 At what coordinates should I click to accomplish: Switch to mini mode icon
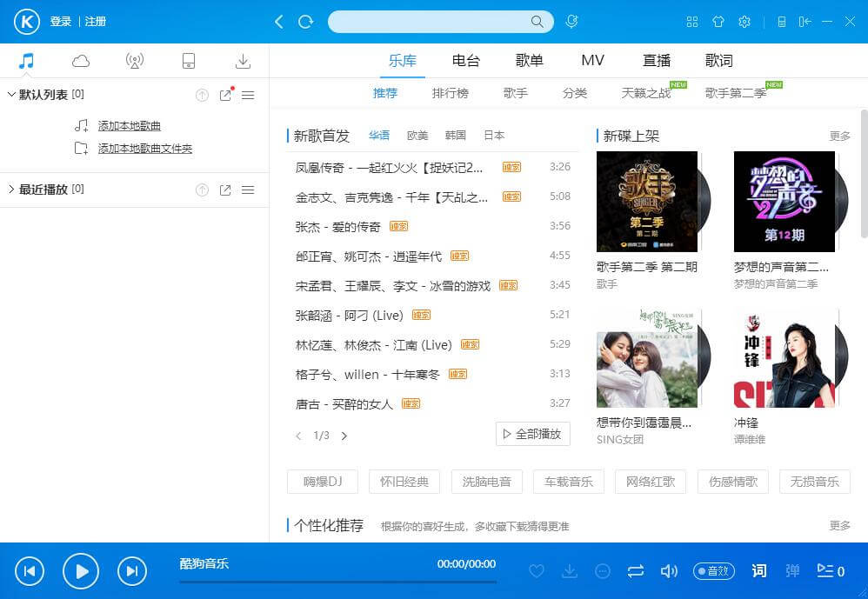tap(805, 22)
